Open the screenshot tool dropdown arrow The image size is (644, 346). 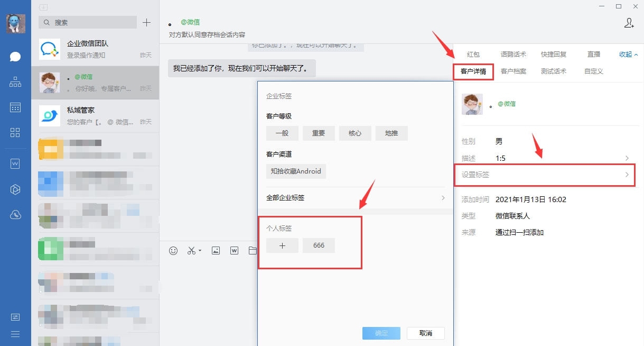[200, 251]
